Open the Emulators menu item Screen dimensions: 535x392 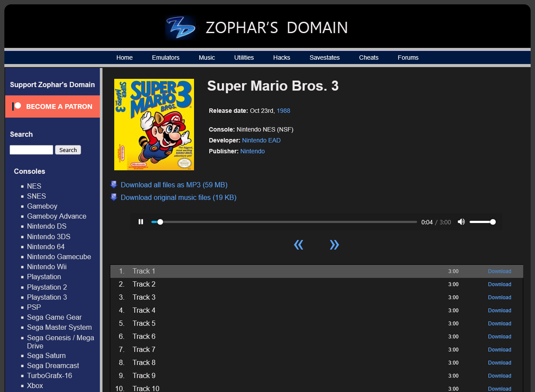(166, 57)
